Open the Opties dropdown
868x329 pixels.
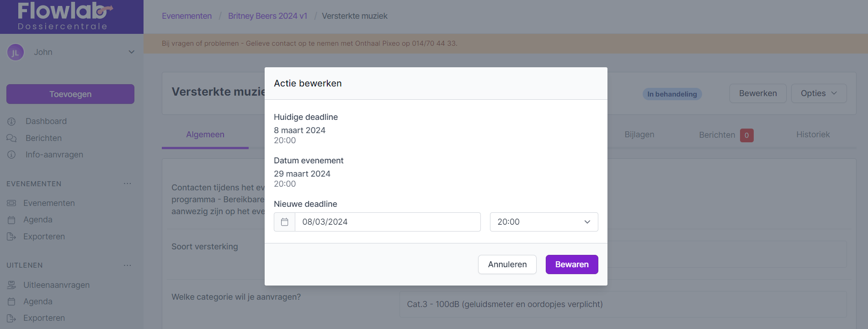tap(818, 93)
